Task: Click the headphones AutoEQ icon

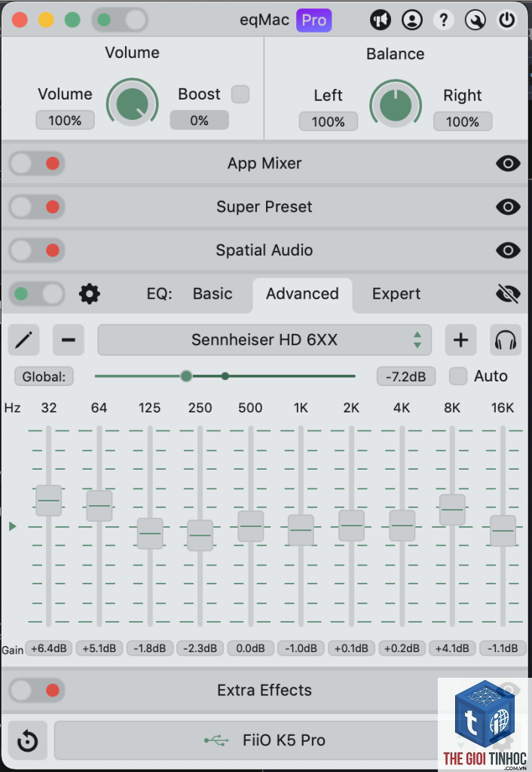Action: [506, 340]
